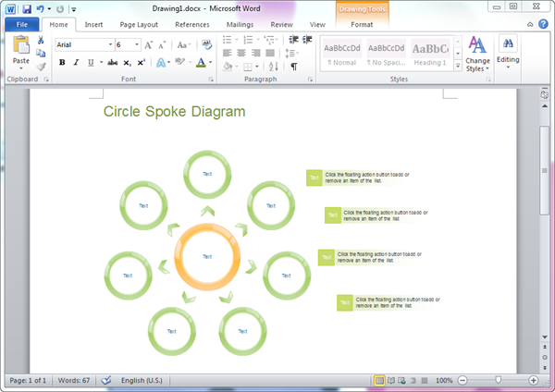The image size is (555, 392).
Task: Select the Format Painter brush
Action: [x=41, y=67]
